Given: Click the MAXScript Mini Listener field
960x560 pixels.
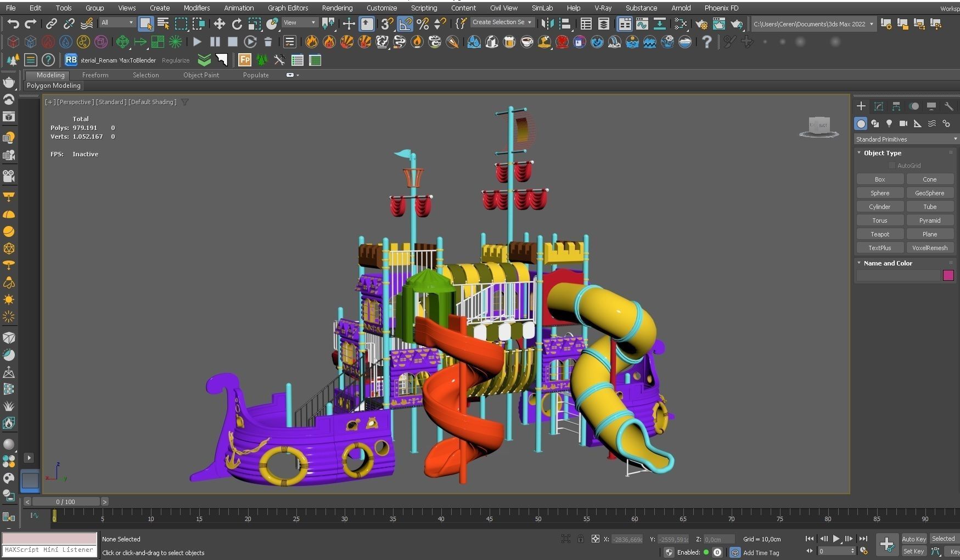Looking at the screenshot, I should 49,550.
